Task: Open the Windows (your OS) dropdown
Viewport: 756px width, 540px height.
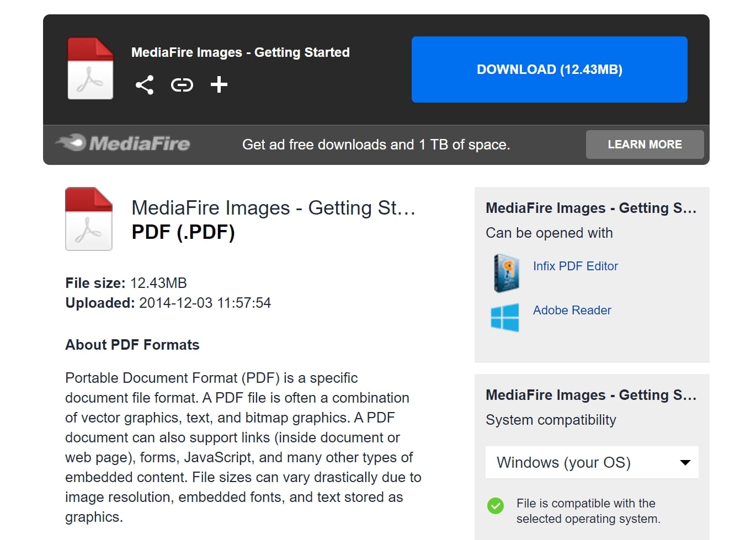Action: [591, 463]
